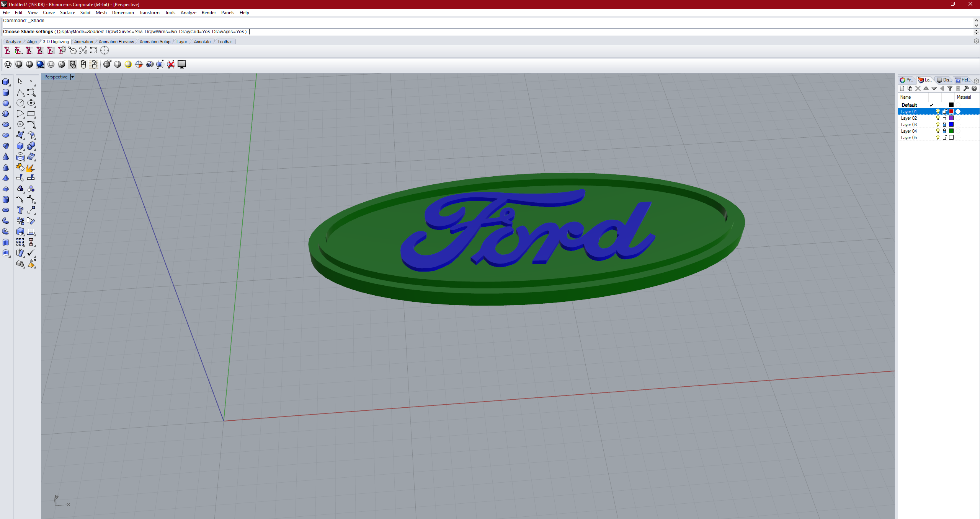This screenshot has width=980, height=519.
Task: Select the Tube solid tool
Action: click(x=6, y=200)
